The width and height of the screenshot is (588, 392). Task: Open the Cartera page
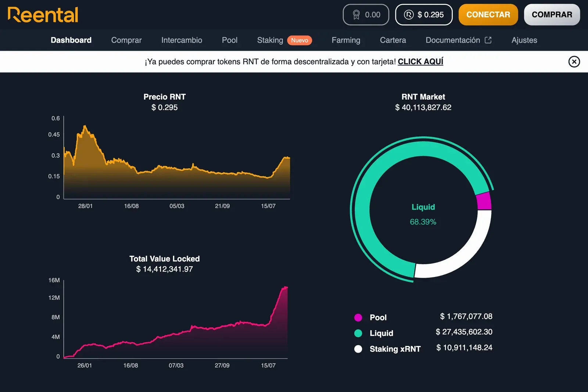[x=393, y=40]
